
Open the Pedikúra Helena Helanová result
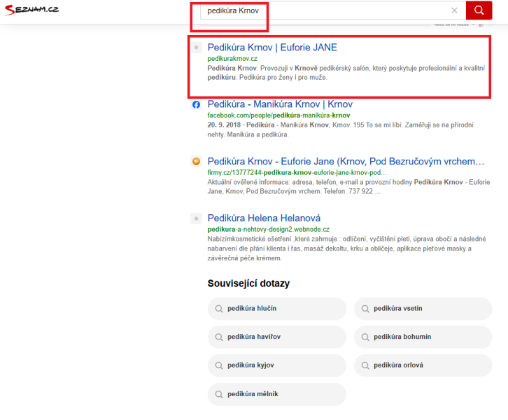click(x=264, y=218)
